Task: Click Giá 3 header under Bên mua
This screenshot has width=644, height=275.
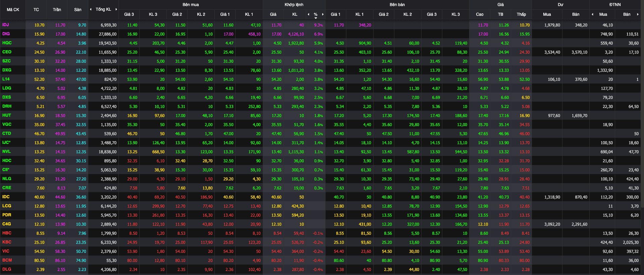Action: [x=129, y=14]
